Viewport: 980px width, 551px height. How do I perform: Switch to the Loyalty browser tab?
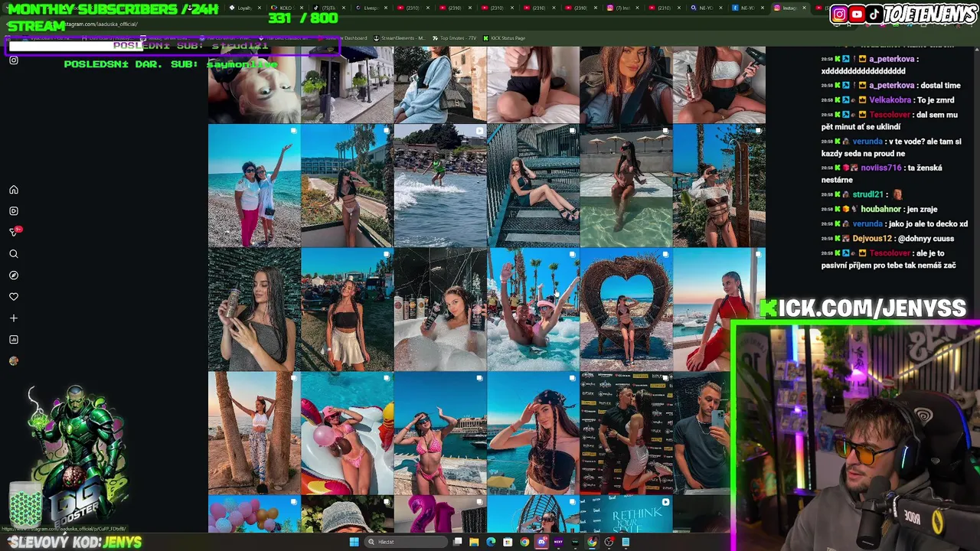(x=247, y=8)
